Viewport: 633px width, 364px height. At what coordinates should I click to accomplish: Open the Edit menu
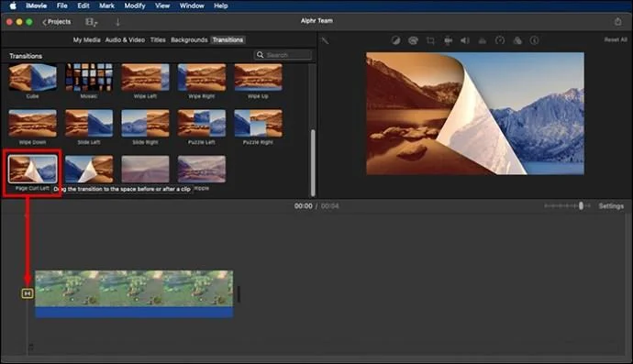coord(83,6)
